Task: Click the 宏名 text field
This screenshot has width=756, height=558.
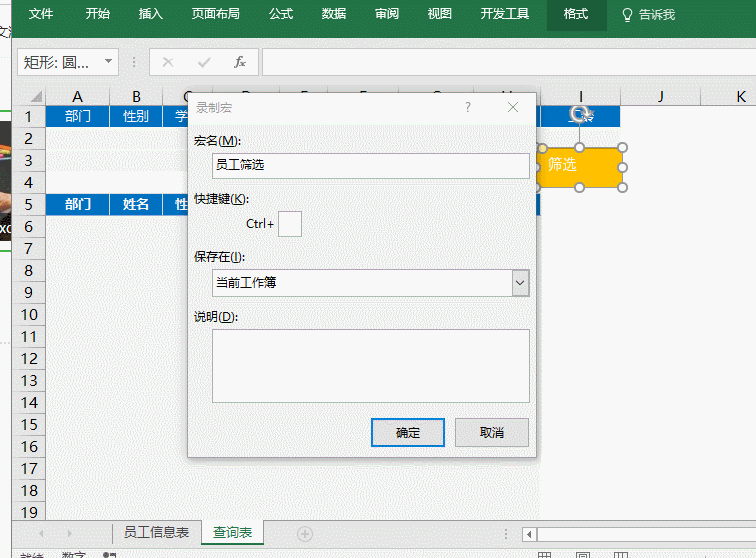Action: coord(370,166)
